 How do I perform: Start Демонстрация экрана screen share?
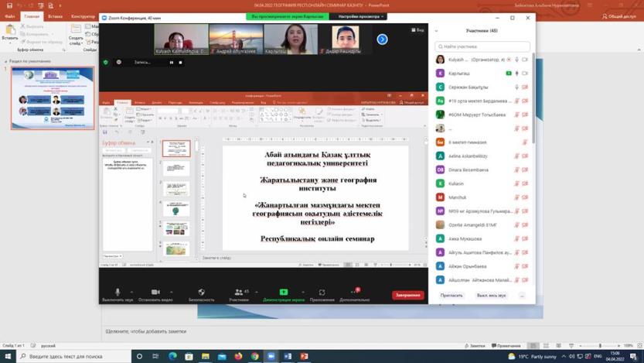284,293
